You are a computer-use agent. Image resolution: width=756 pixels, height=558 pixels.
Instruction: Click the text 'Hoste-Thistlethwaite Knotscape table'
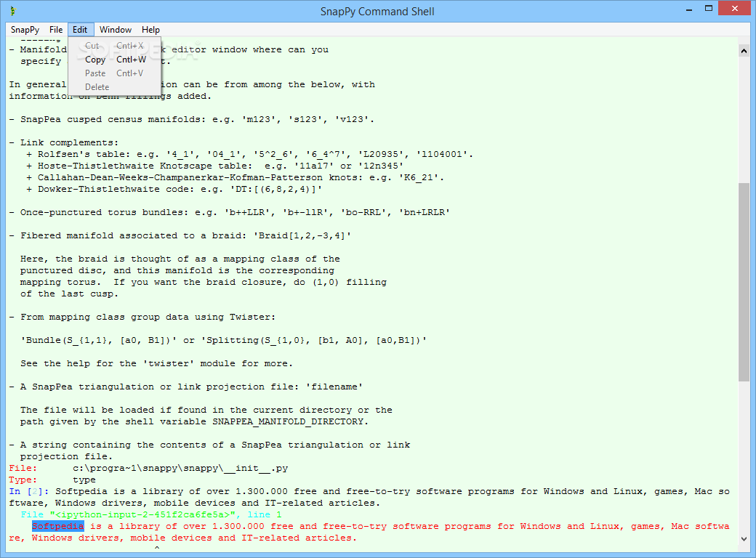[x=143, y=166]
